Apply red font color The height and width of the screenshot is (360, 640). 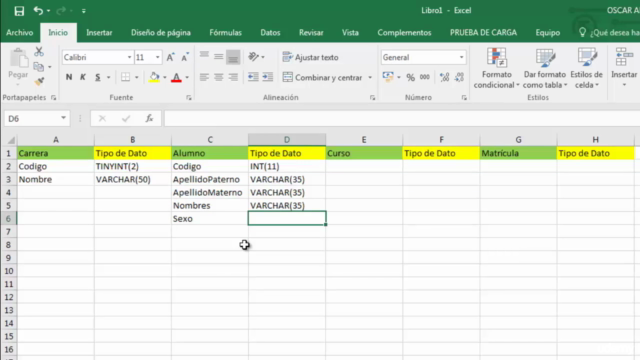click(176, 77)
